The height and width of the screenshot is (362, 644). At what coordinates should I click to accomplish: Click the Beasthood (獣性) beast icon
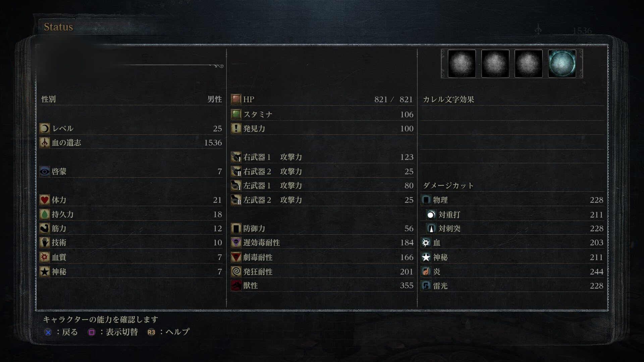coord(236,286)
